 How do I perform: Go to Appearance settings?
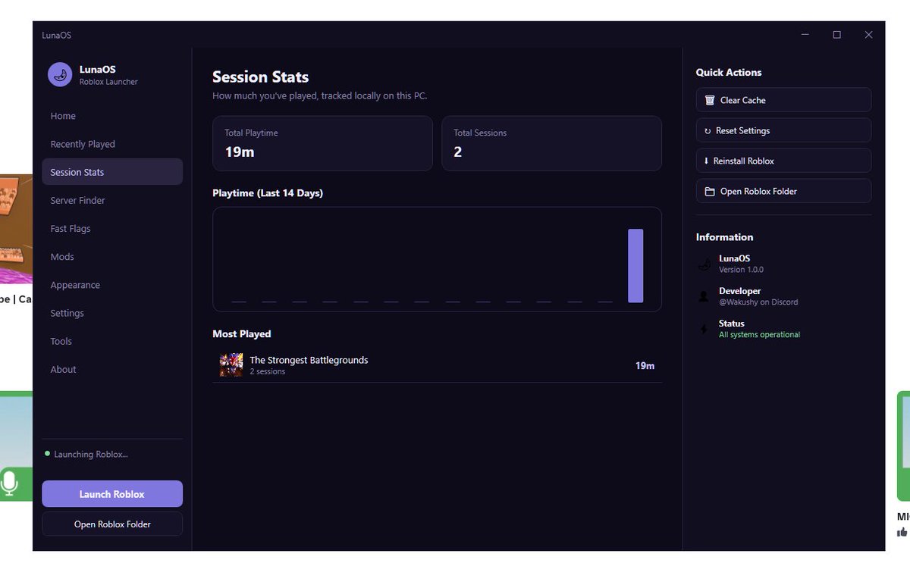point(112,285)
